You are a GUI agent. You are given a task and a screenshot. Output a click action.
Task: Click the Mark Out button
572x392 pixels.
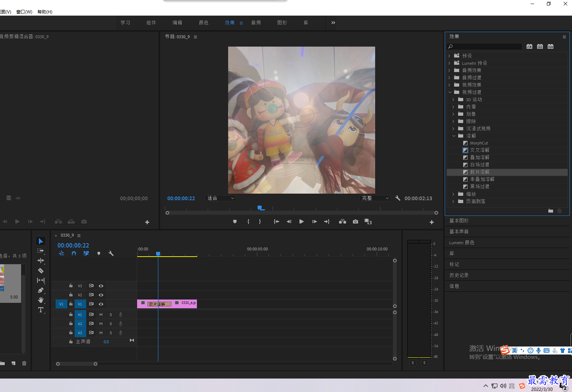[260, 222]
